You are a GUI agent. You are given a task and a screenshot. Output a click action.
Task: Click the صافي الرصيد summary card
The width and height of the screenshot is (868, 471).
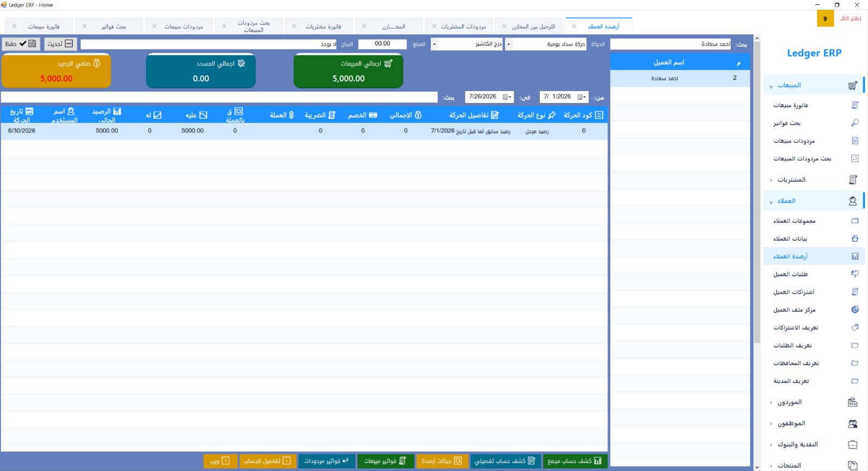pos(56,70)
